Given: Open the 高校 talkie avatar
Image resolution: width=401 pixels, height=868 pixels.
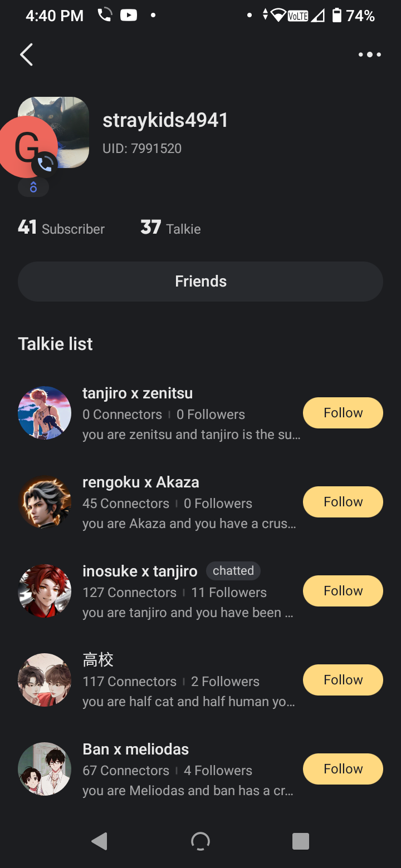Looking at the screenshot, I should tap(45, 680).
